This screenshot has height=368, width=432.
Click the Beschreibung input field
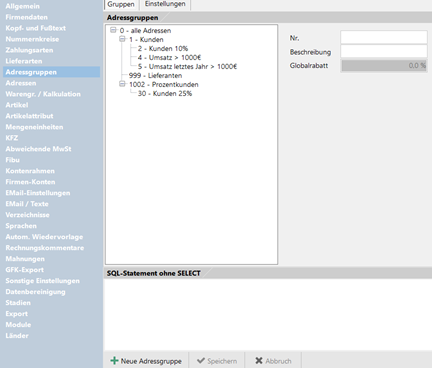[384, 51]
